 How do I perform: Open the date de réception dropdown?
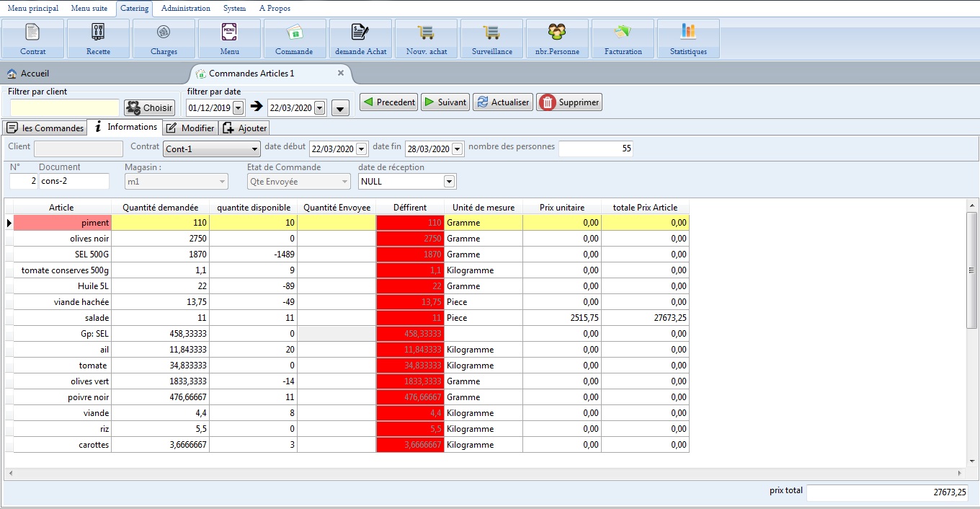(x=450, y=182)
